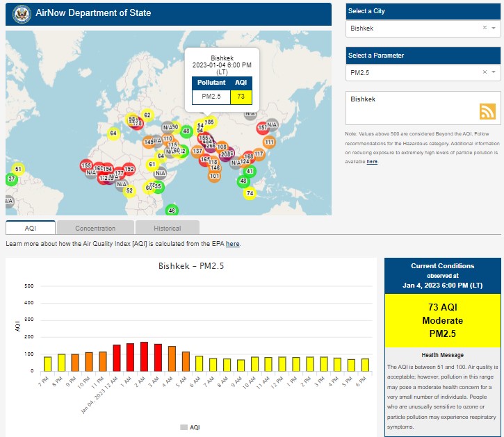Expand the Select a Parameter dropdown
Screen dimensions: 504x437
[x=494, y=72]
